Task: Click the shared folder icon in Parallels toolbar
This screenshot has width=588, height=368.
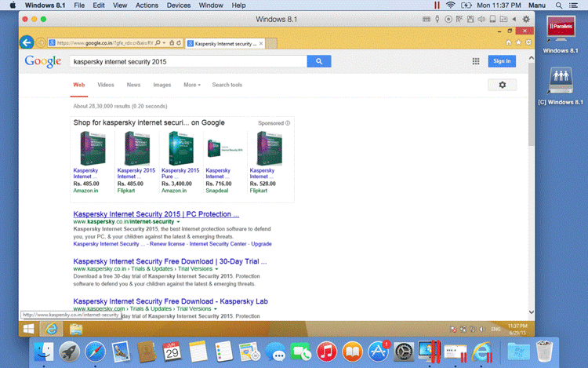Action: pyautogui.click(x=503, y=19)
